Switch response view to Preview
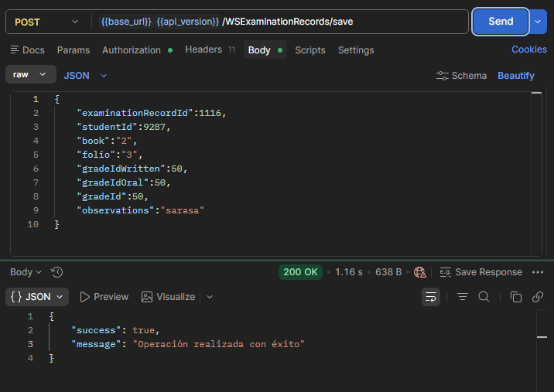This screenshot has height=392, width=554. (104, 297)
